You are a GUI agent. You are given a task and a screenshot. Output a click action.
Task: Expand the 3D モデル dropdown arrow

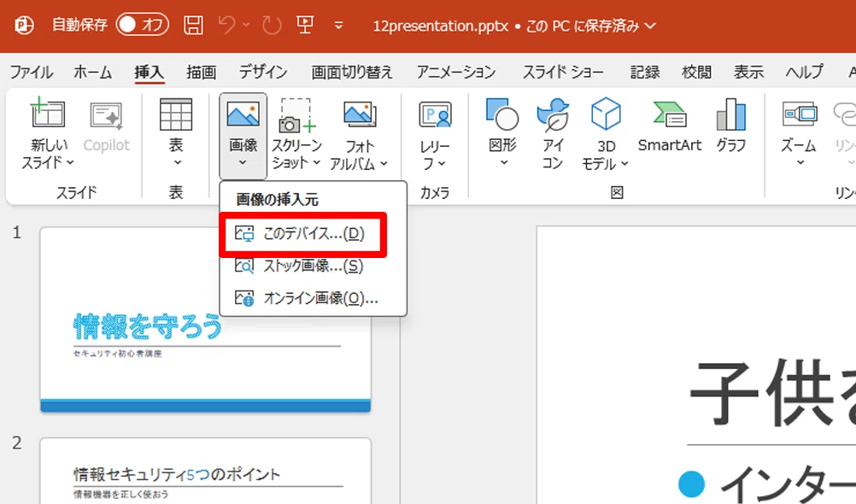(x=624, y=163)
